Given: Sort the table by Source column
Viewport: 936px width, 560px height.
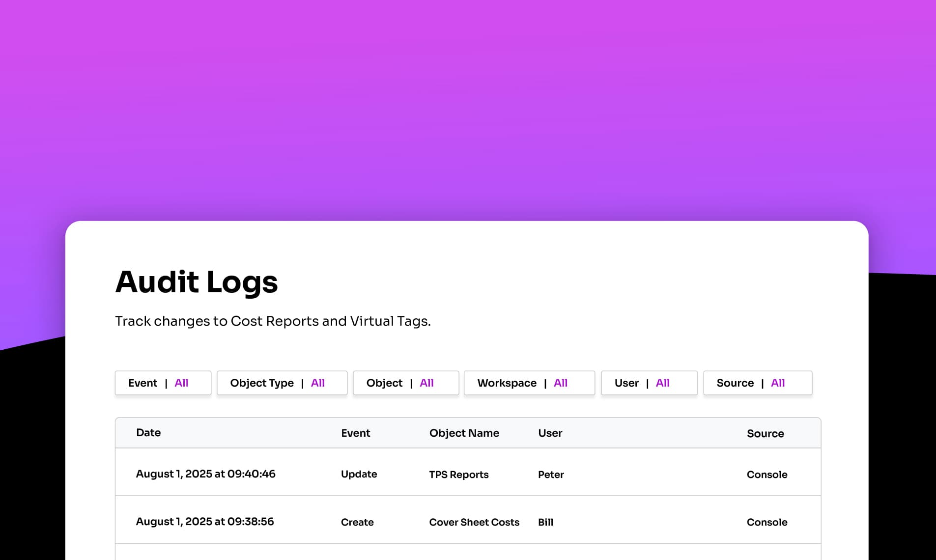Looking at the screenshot, I should click(x=766, y=433).
